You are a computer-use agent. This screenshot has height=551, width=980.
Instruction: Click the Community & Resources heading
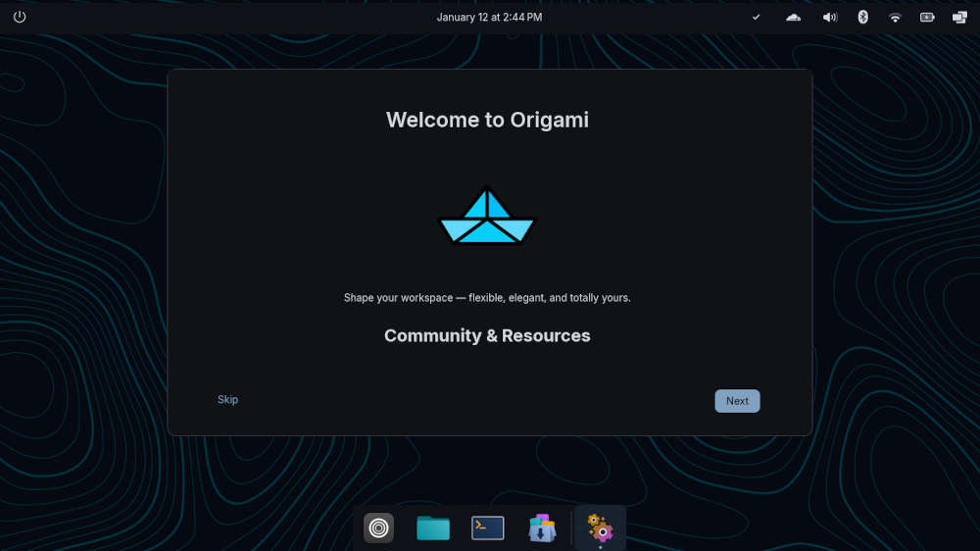pyautogui.click(x=487, y=335)
